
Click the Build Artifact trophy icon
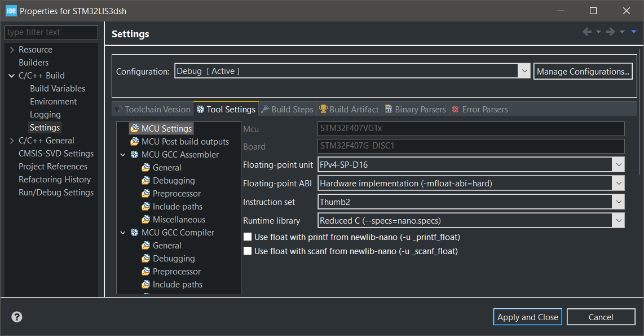click(x=323, y=109)
